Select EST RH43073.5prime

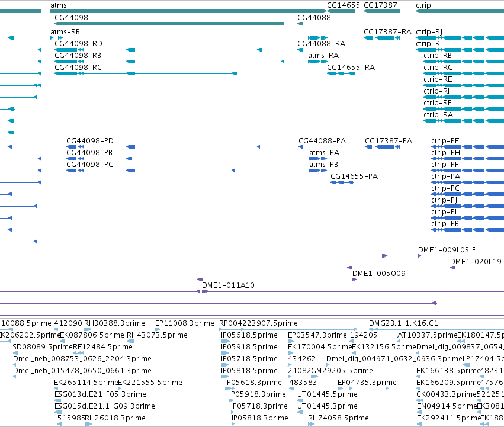[x=130, y=341]
